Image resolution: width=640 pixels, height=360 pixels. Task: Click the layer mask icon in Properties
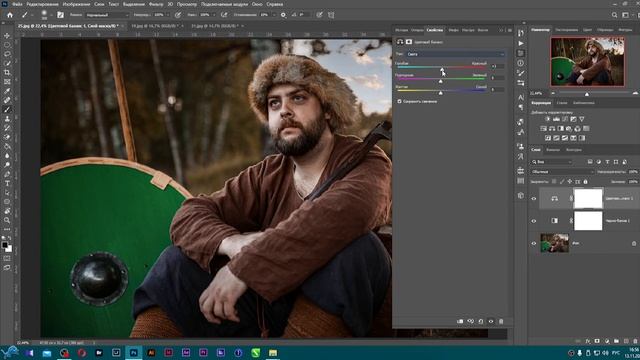point(409,42)
